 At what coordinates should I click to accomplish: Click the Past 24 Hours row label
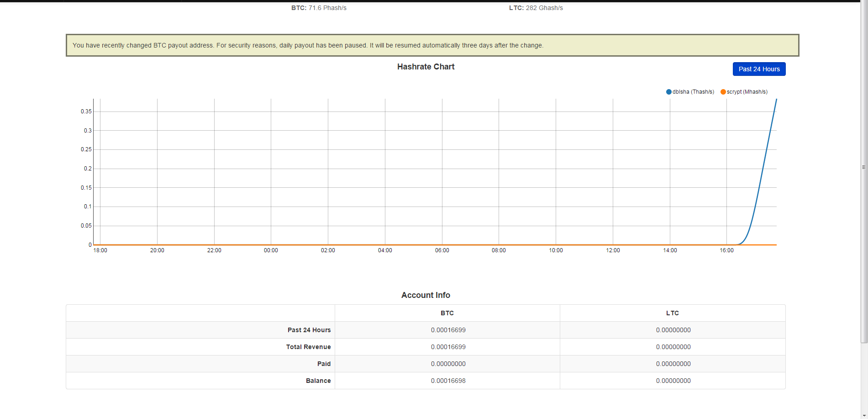click(309, 330)
